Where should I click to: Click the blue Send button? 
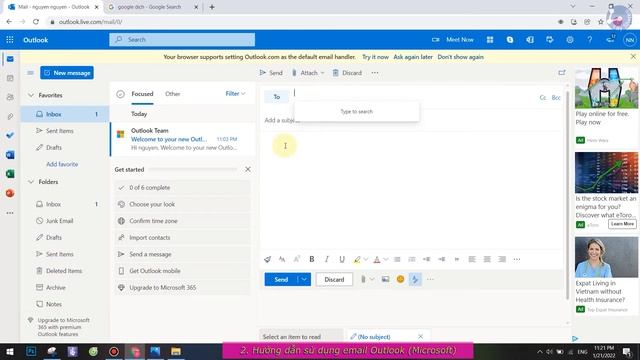point(281,279)
